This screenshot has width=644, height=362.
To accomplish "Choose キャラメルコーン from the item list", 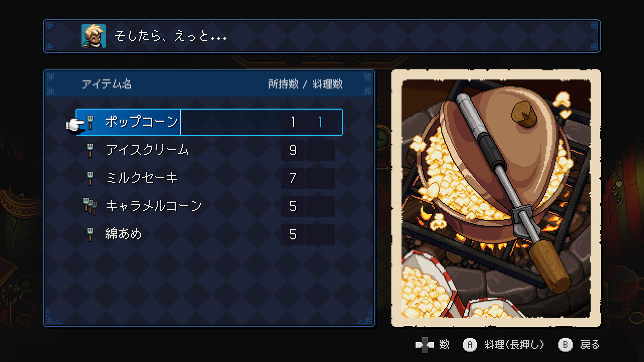I will pos(210,206).
